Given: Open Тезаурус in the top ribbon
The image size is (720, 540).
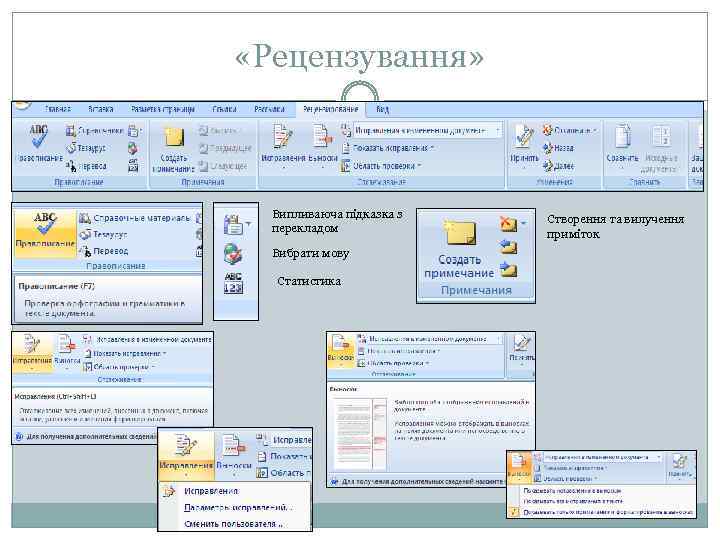Looking at the screenshot, I should [x=86, y=148].
